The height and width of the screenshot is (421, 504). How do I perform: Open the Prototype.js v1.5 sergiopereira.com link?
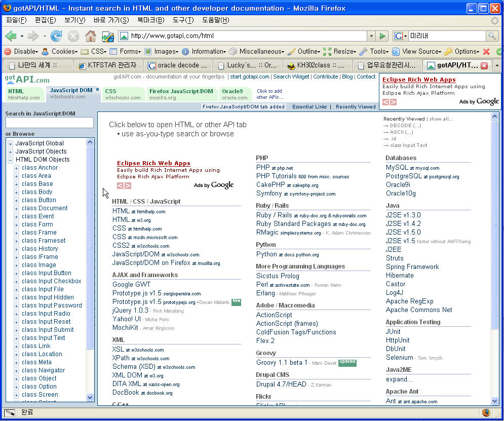click(x=157, y=293)
